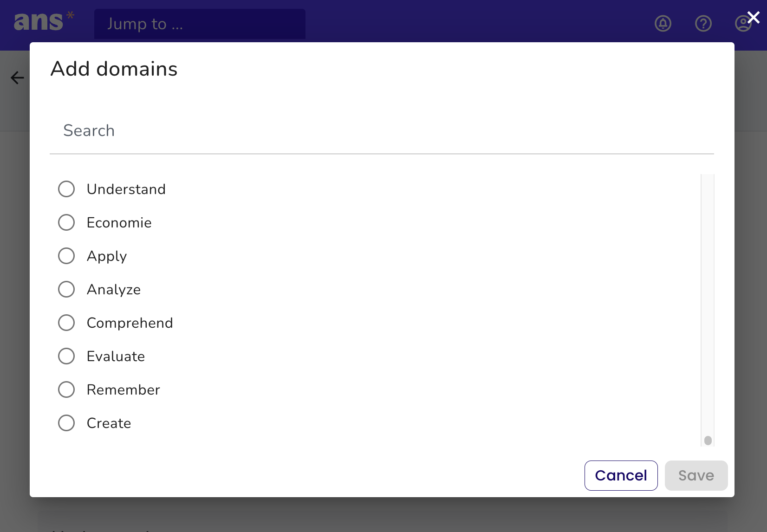Click the profile account icon
The image size is (767, 532).
pyautogui.click(x=743, y=23)
